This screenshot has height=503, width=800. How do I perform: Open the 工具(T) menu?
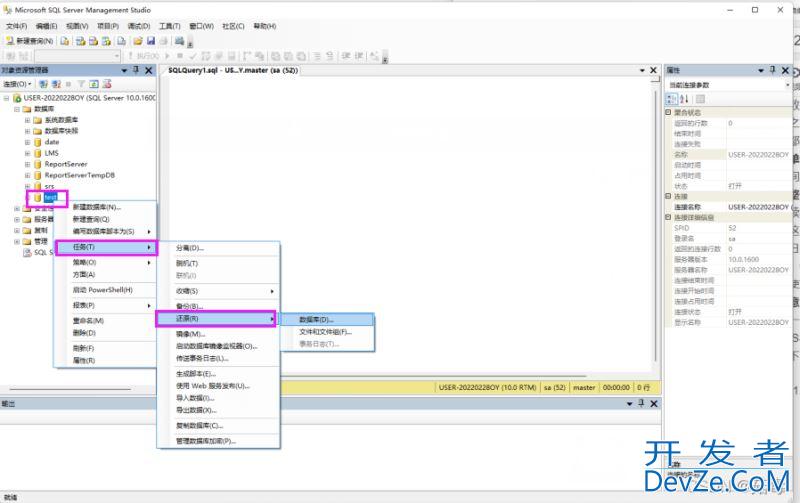tap(169, 26)
